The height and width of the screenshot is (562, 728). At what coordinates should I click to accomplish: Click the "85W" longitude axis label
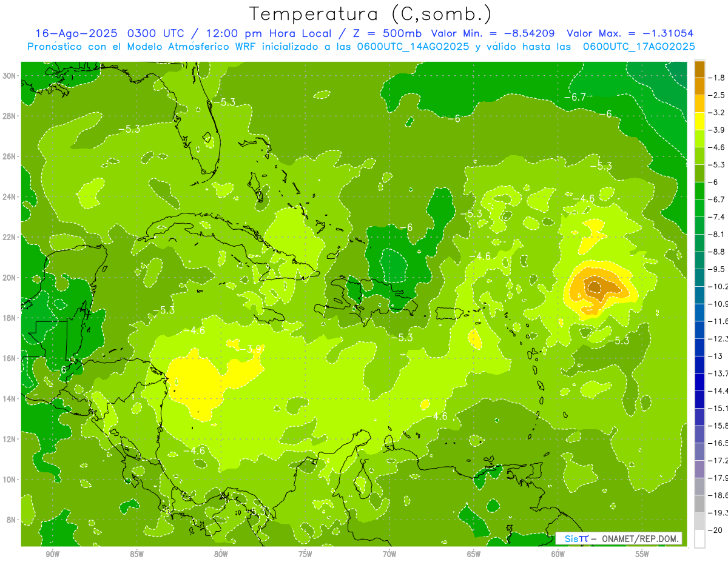(x=137, y=555)
